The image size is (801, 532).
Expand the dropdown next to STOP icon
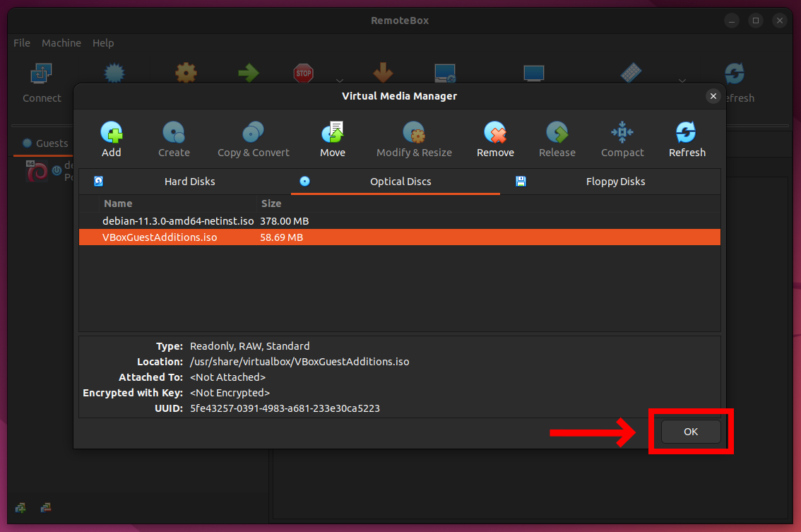coord(339,81)
